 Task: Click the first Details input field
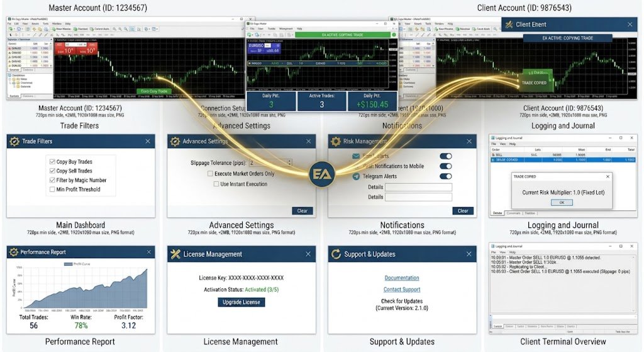pyautogui.click(x=418, y=187)
